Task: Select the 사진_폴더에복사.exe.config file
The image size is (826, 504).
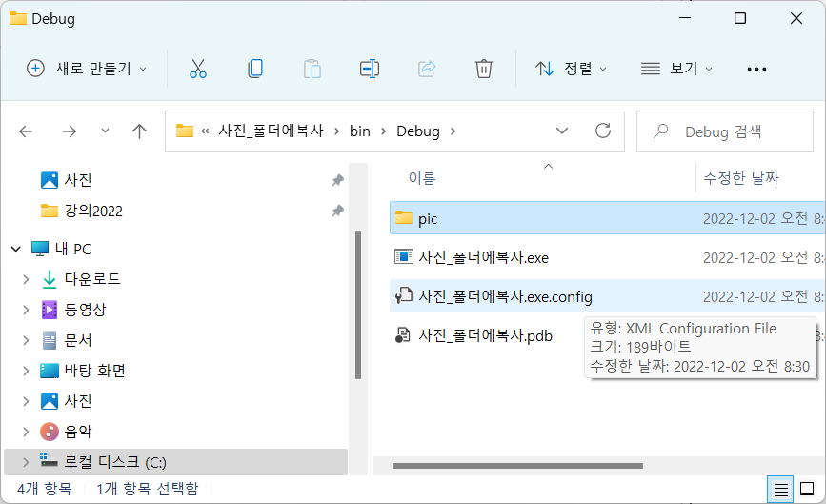Action: coord(607,296)
